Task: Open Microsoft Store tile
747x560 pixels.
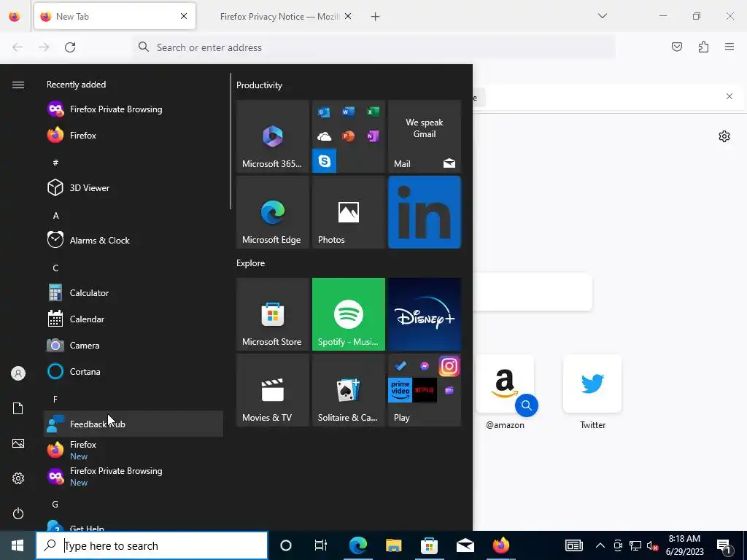Action: tap(273, 314)
